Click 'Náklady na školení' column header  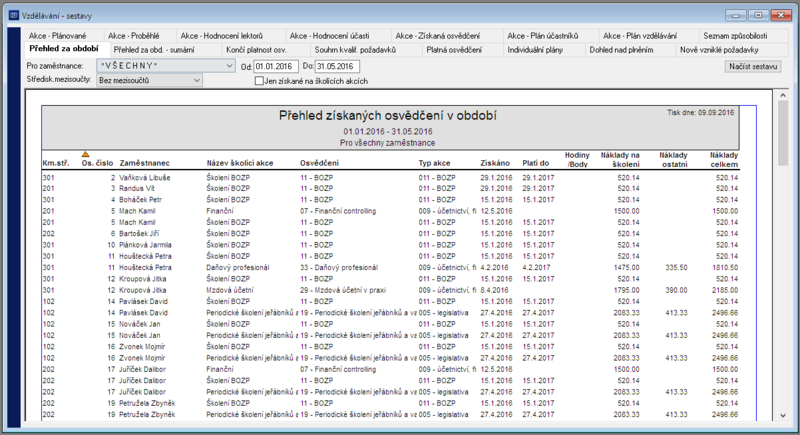point(620,160)
